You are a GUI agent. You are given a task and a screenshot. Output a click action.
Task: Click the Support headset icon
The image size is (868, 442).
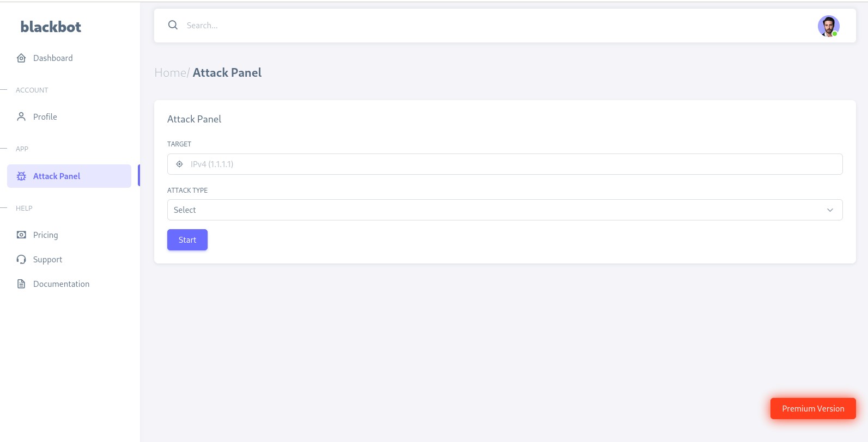[21, 260]
